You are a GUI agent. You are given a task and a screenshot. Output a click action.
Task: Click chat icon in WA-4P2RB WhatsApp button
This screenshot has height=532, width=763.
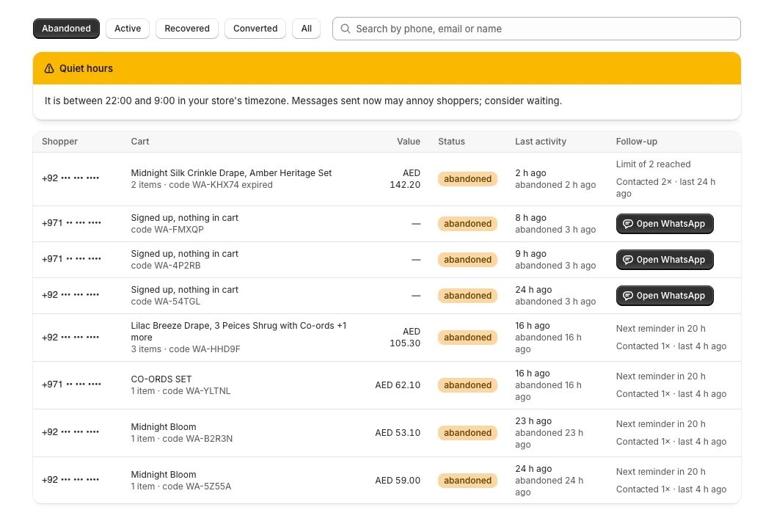(628, 260)
